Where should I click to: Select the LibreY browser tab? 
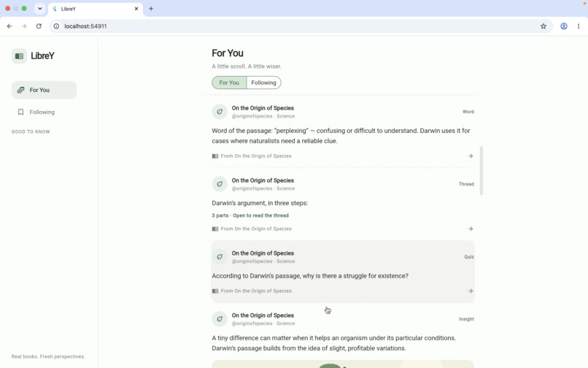pos(96,9)
